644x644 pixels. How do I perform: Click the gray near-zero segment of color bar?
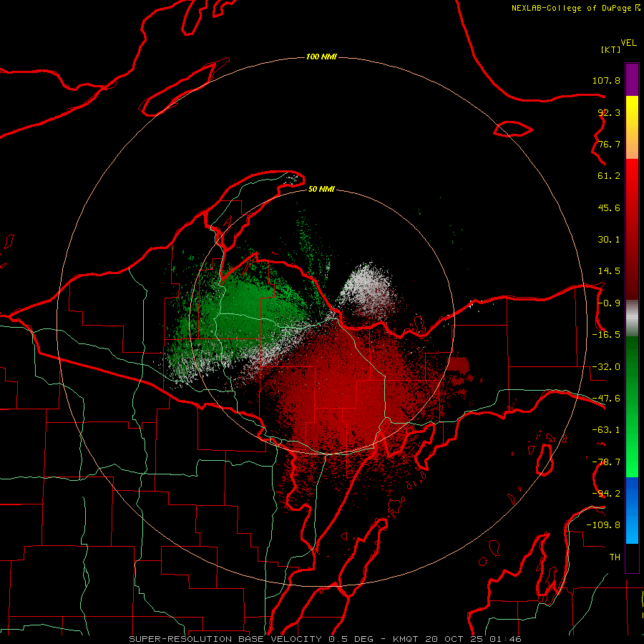click(x=632, y=318)
